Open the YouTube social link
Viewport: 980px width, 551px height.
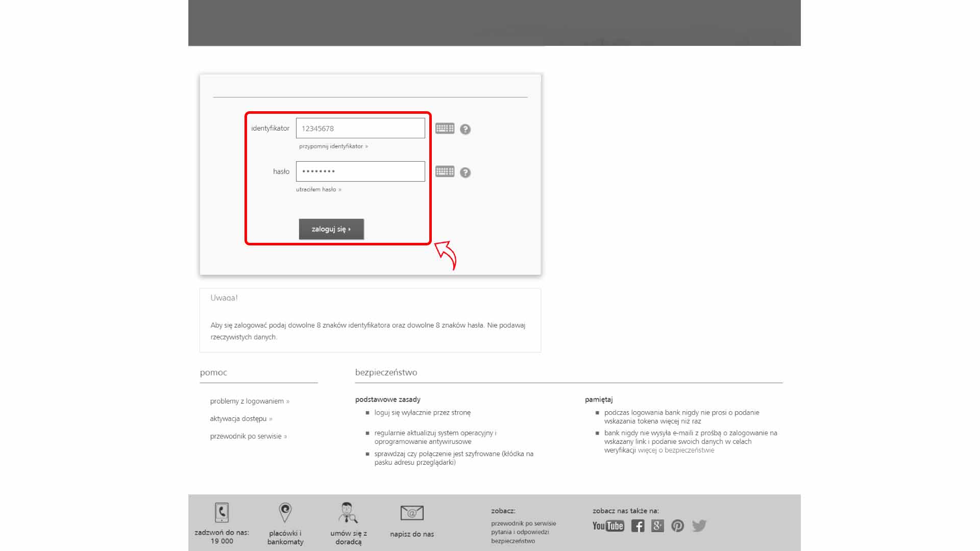pyautogui.click(x=608, y=526)
